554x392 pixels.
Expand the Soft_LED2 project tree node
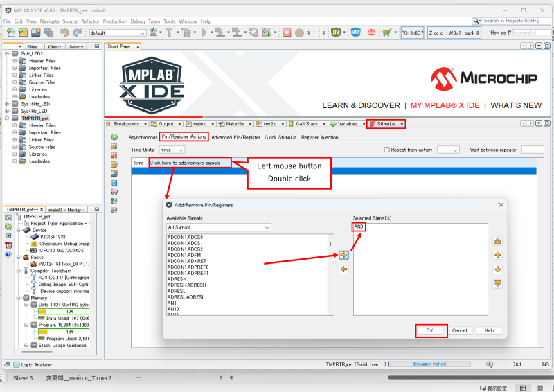8,53
